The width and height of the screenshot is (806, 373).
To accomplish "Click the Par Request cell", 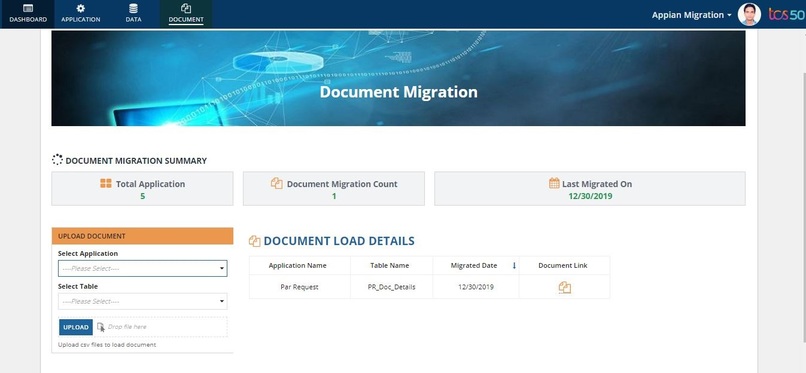I will coord(300,287).
